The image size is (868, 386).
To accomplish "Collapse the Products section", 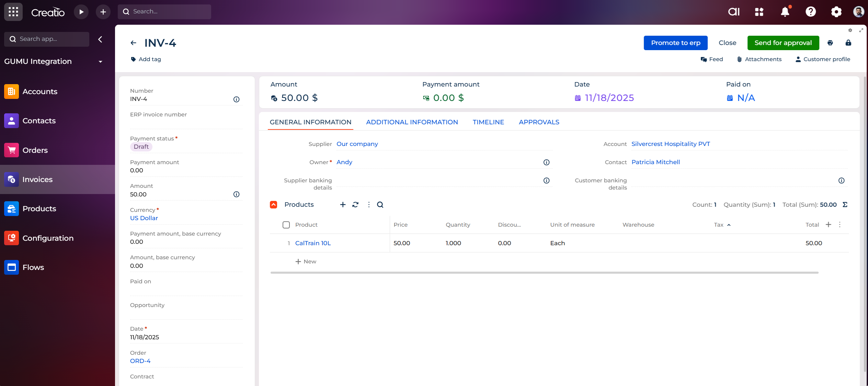I will point(273,205).
